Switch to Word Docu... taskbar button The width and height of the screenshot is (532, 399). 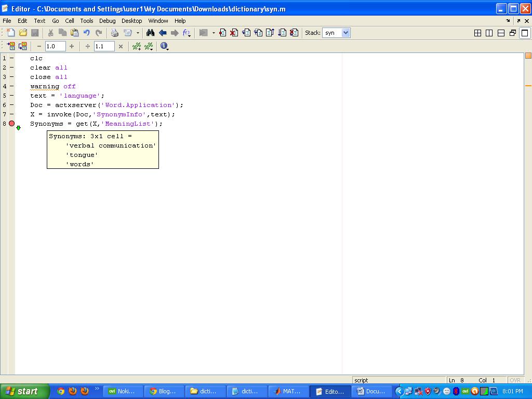pos(371,391)
